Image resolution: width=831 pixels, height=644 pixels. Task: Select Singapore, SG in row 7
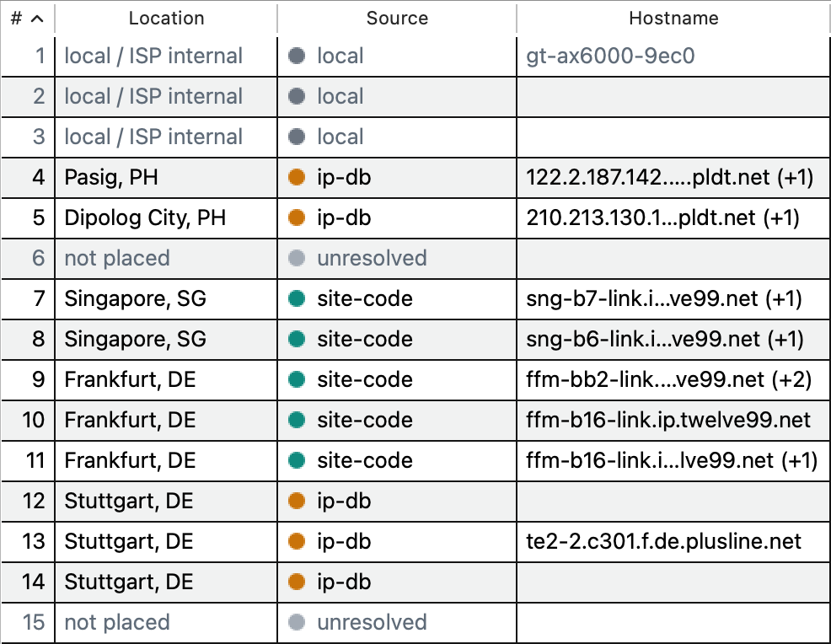[135, 299]
